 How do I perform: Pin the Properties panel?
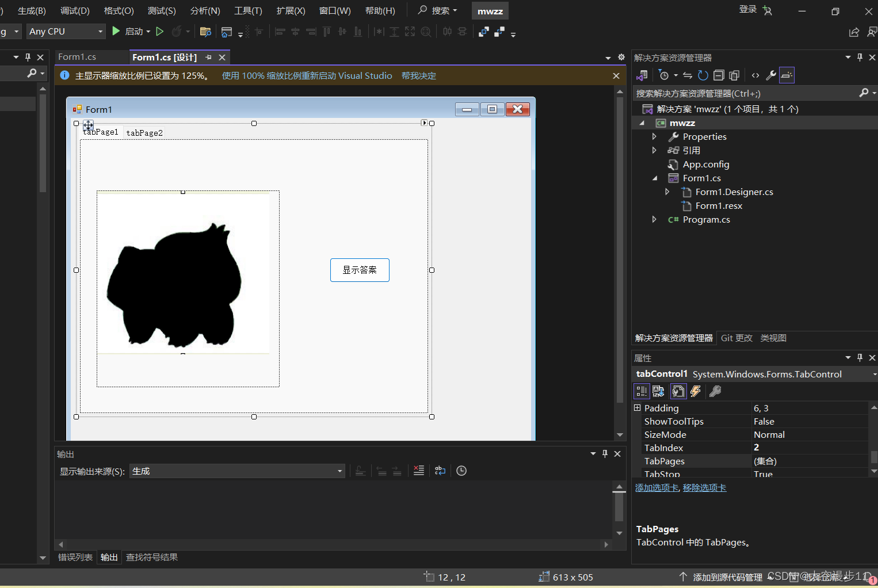(x=860, y=357)
